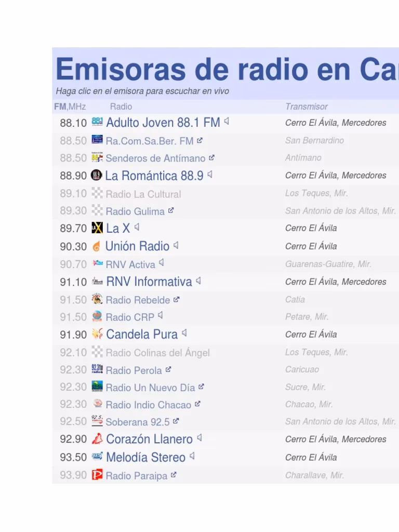Image resolution: width=399 pixels, height=532 pixels.
Task: Click the speaker icon next to Adulto Joven 88.1 FM
Action: click(x=227, y=121)
